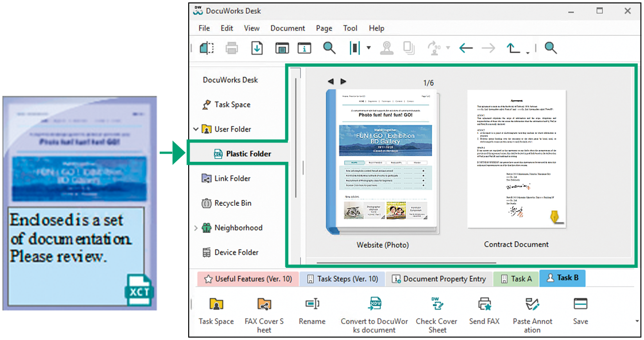Screen dimensions: 644x340
Task: Click the Save icon in the task bar
Action: click(580, 304)
